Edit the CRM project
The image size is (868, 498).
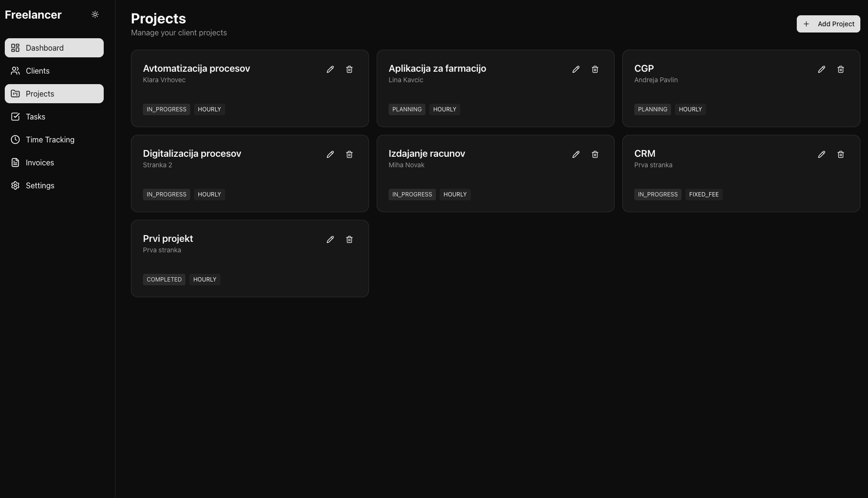click(x=822, y=154)
